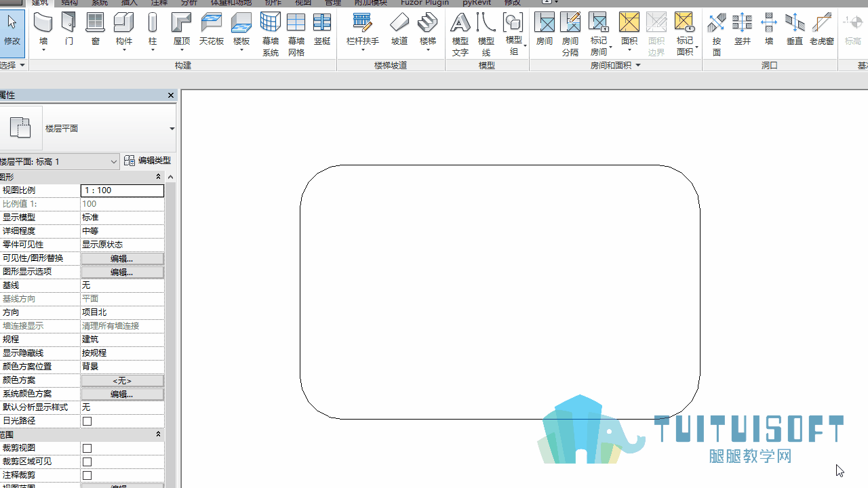Select the 窗 (Window) tool

pos(96,30)
